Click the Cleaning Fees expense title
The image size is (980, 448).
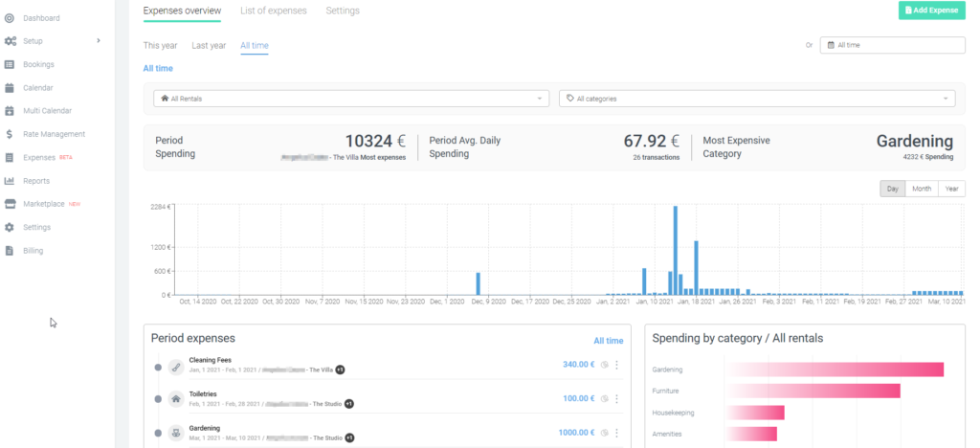point(210,360)
